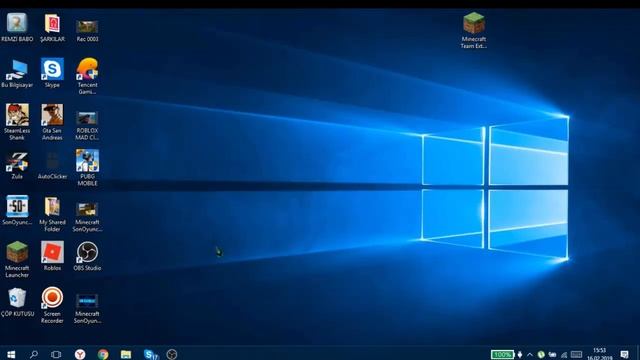Screen dimensions: 640x360
Task: Click the green round tray icon
Action: click(x=541, y=354)
